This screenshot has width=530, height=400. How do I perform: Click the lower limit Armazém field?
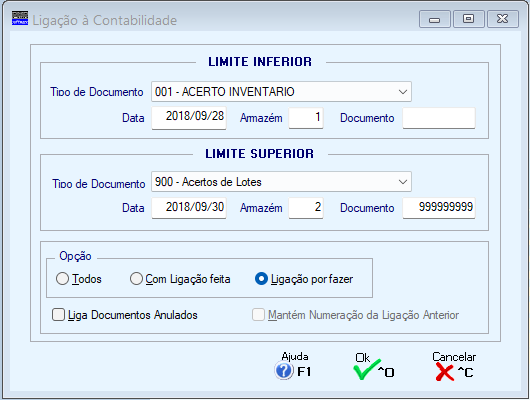tap(306, 118)
